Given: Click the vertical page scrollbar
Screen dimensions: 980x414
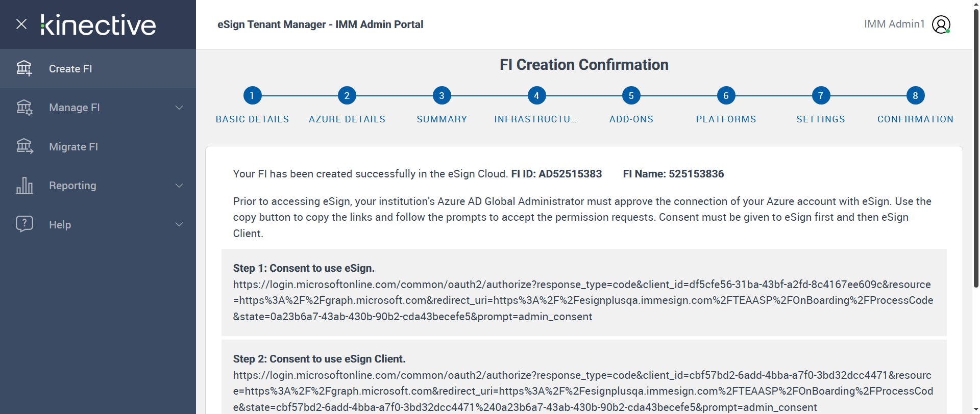Looking at the screenshot, I should pos(976,153).
